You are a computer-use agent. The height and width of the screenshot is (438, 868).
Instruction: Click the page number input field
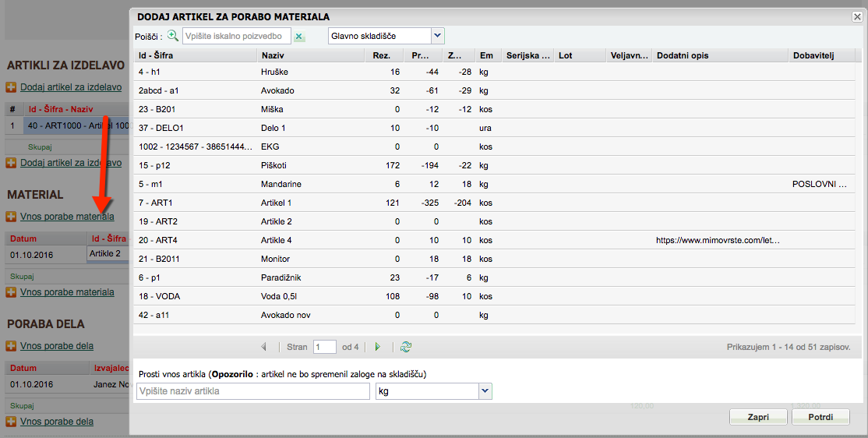(x=324, y=347)
